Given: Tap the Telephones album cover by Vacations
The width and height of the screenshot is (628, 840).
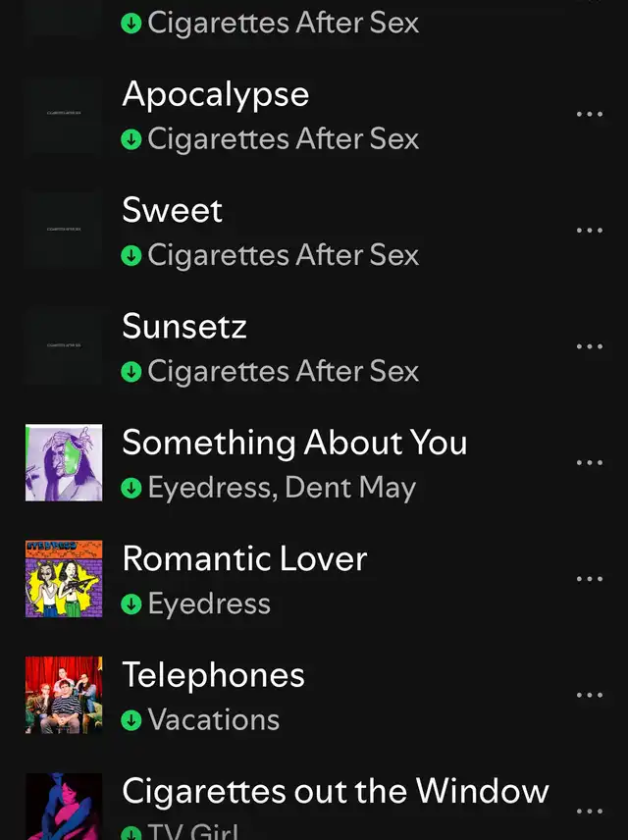Looking at the screenshot, I should coord(64,695).
